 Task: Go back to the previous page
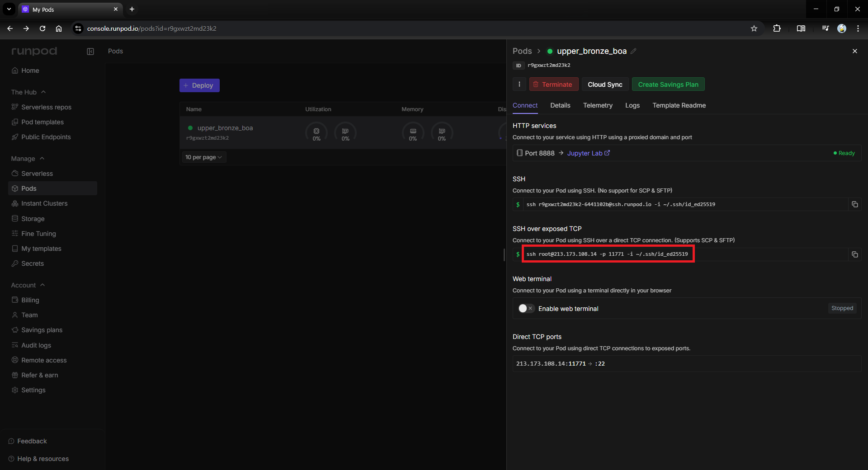click(10, 28)
